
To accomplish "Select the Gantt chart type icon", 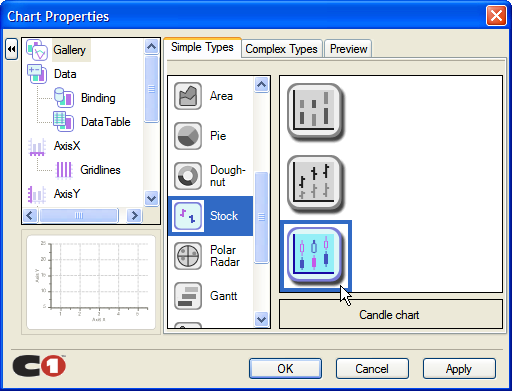I will [x=188, y=296].
